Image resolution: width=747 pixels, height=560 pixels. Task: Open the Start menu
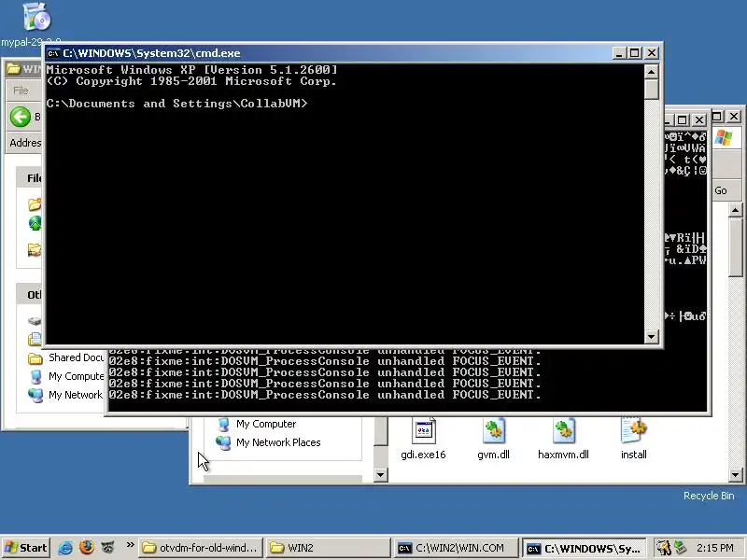tap(26, 548)
